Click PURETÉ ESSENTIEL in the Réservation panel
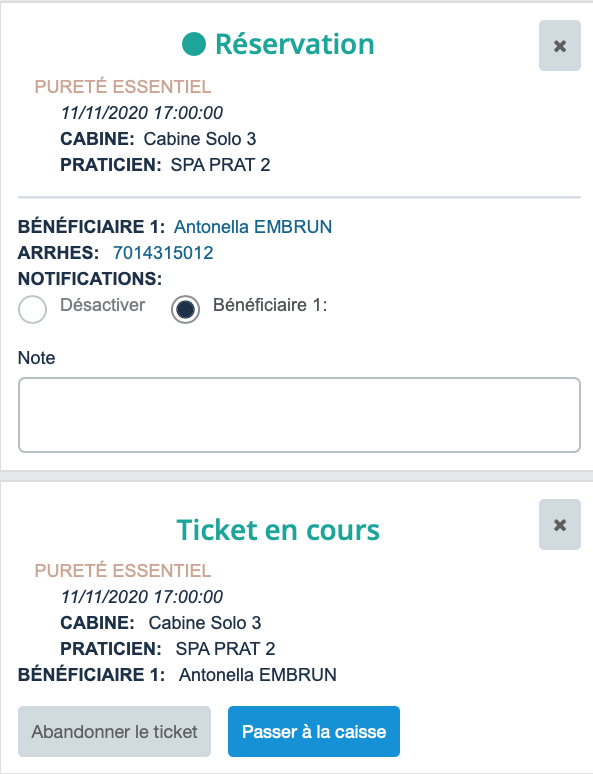This screenshot has height=774, width=593. point(123,86)
